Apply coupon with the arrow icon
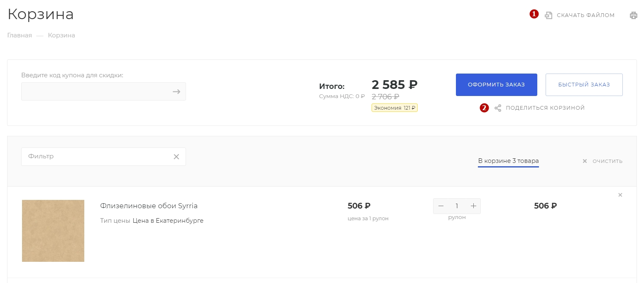This screenshot has height=283, width=644. [x=176, y=91]
